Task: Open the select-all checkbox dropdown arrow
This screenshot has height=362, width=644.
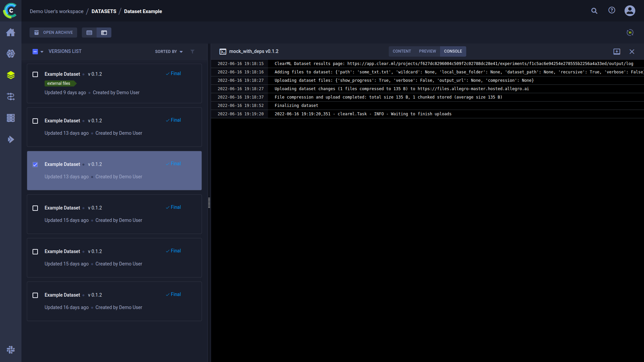Action: (42, 52)
